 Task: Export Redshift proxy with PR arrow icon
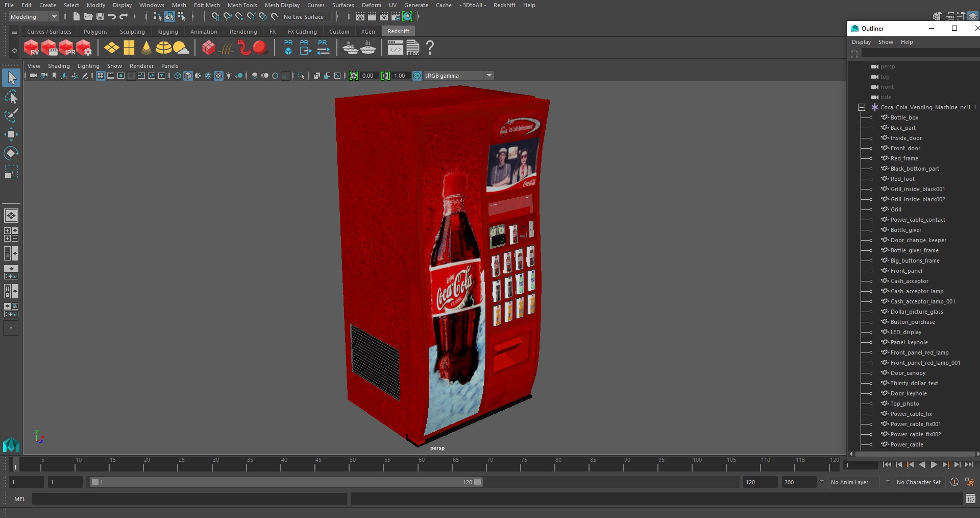305,48
